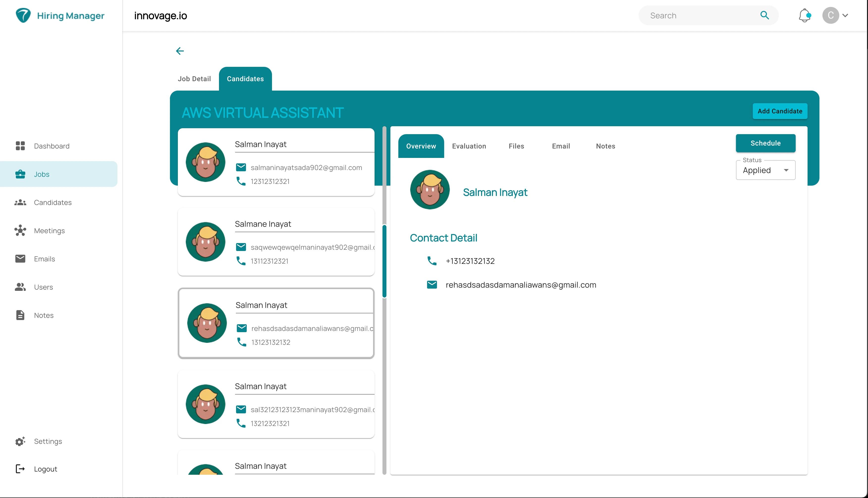Click the Hiring Manager logo icon
This screenshot has height=498, width=868.
point(23,16)
